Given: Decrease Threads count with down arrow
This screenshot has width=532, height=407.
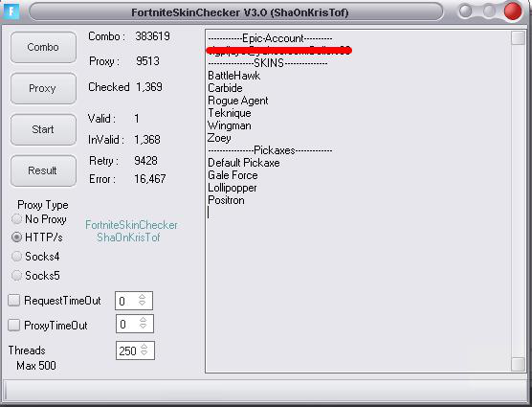Looking at the screenshot, I should (x=144, y=353).
